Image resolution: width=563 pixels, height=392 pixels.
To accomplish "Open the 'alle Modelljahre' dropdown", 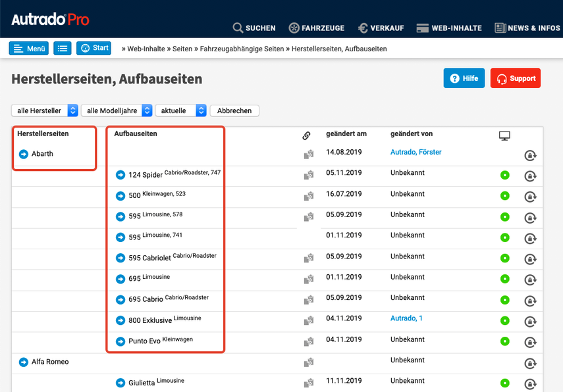I will (117, 110).
